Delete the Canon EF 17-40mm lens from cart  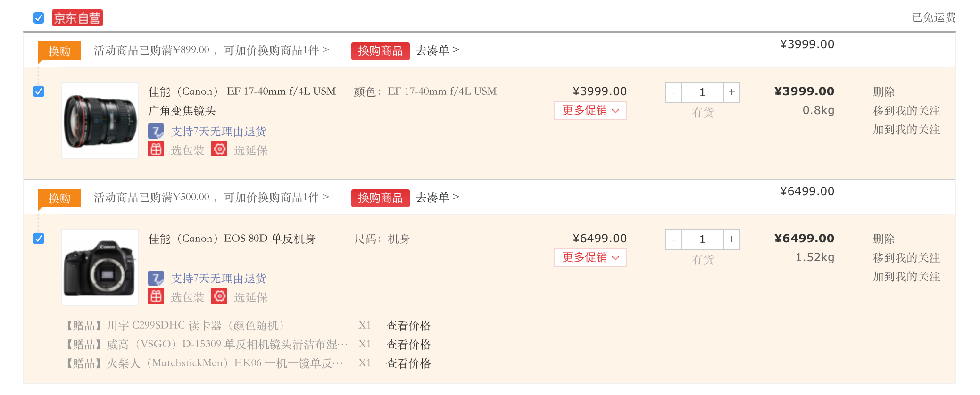point(883,92)
